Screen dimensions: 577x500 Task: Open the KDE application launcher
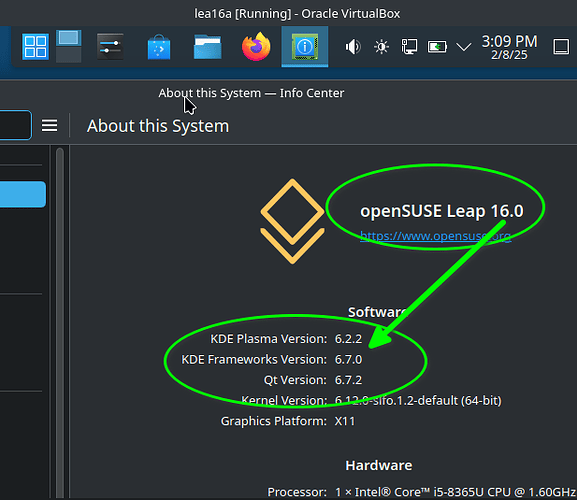click(35, 47)
